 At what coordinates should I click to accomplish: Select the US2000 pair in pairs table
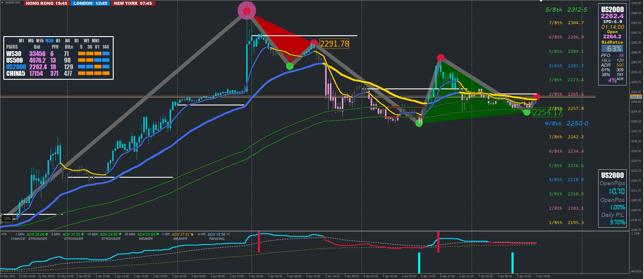click(x=16, y=67)
